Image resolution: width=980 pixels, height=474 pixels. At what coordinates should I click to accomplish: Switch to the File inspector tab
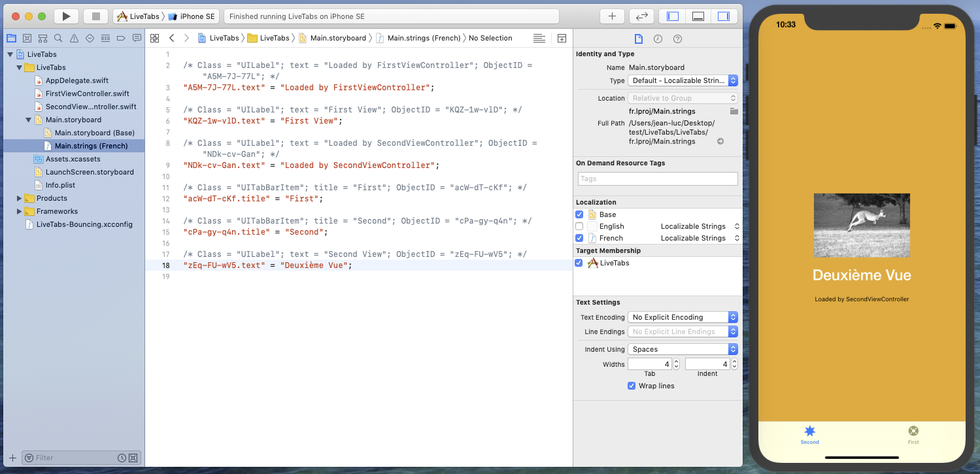[639, 39]
